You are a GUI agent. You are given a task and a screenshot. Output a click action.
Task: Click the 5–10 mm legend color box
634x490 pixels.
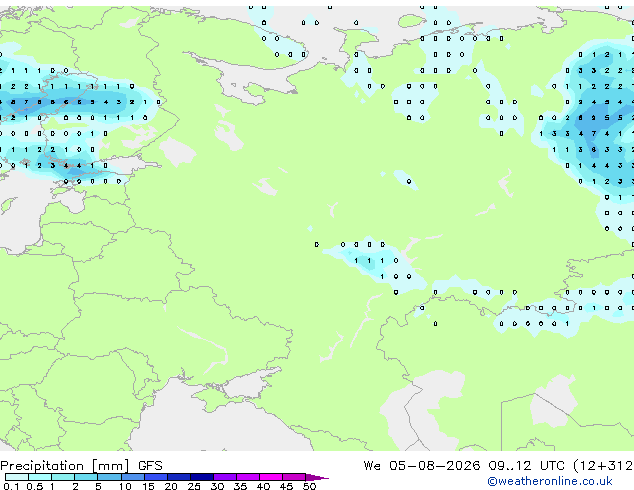[x=109, y=477]
